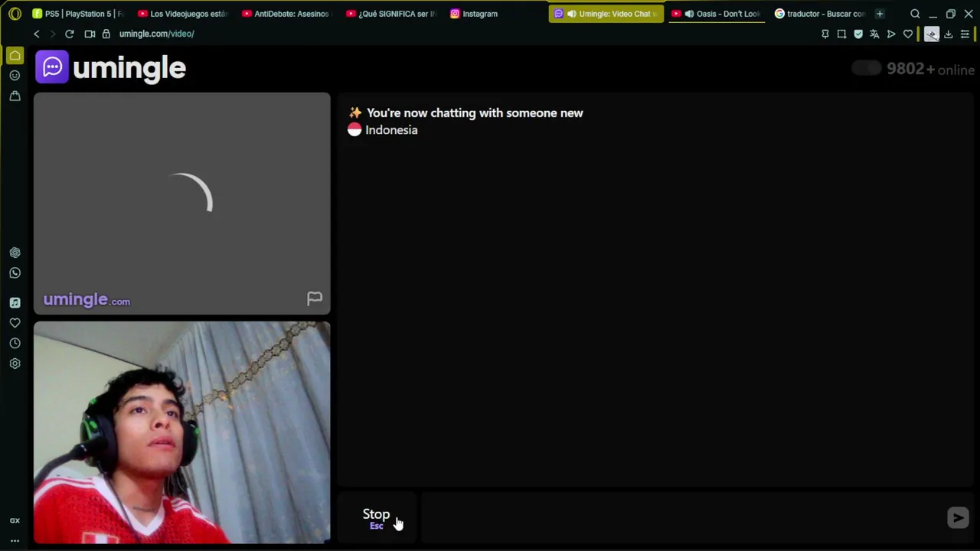Screen dimensions: 980x551
Task: Go back with the browser back arrow
Action: [x=36, y=34]
